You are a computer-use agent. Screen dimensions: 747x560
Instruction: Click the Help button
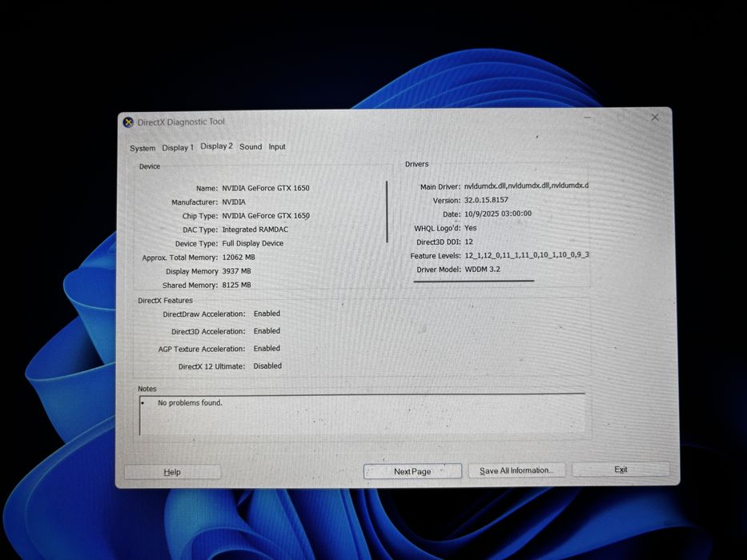point(172,472)
